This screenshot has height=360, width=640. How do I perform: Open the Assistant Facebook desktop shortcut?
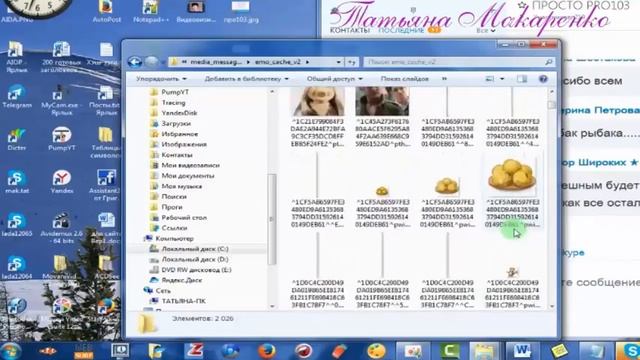[106, 186]
